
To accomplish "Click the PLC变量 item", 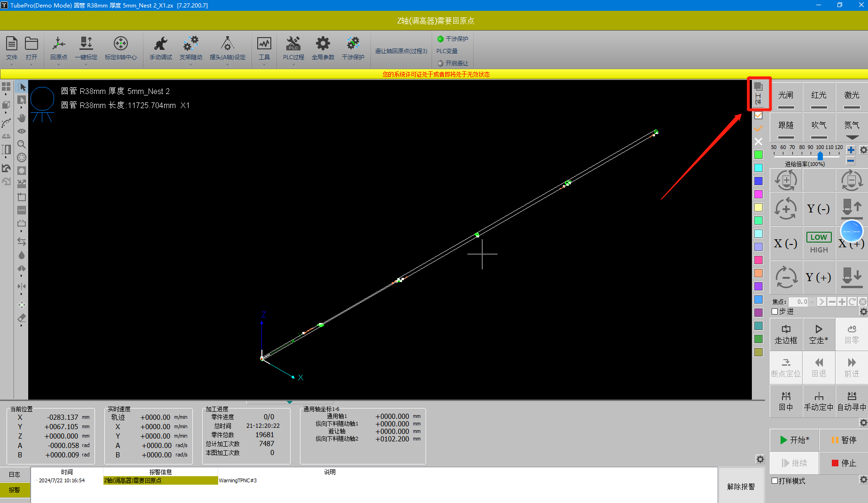I will [x=447, y=51].
